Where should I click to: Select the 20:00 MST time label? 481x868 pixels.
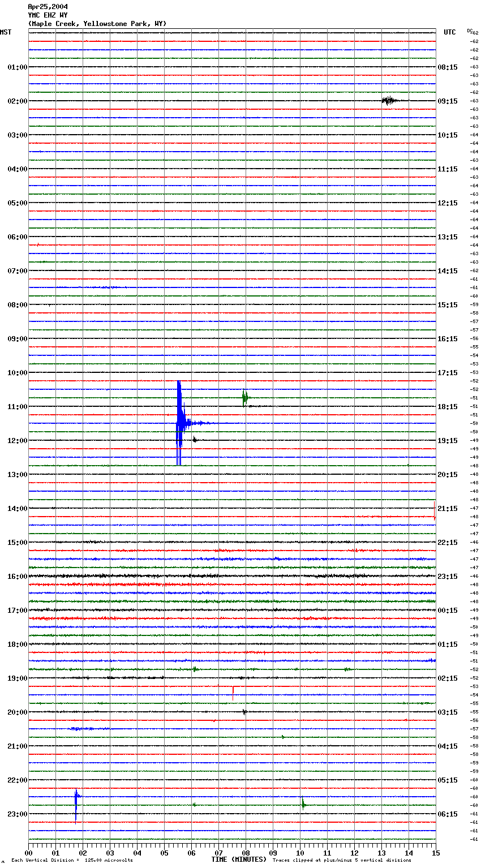click(18, 712)
